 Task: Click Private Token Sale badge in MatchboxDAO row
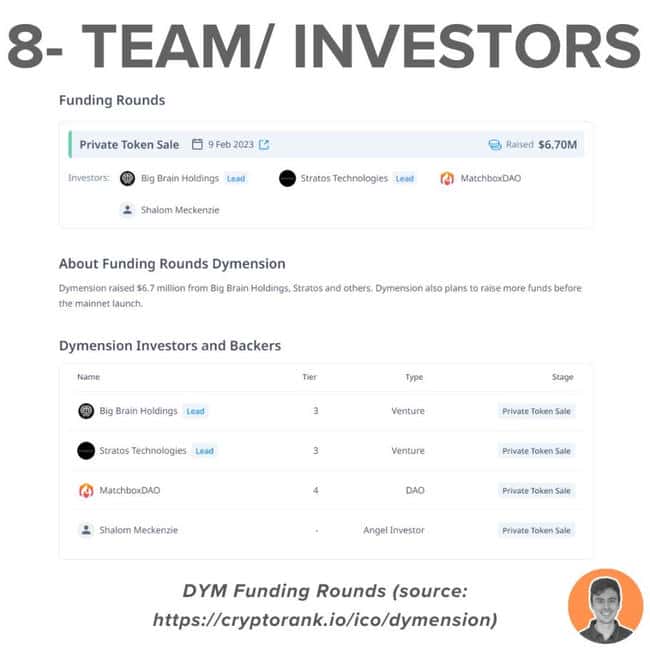click(x=536, y=491)
